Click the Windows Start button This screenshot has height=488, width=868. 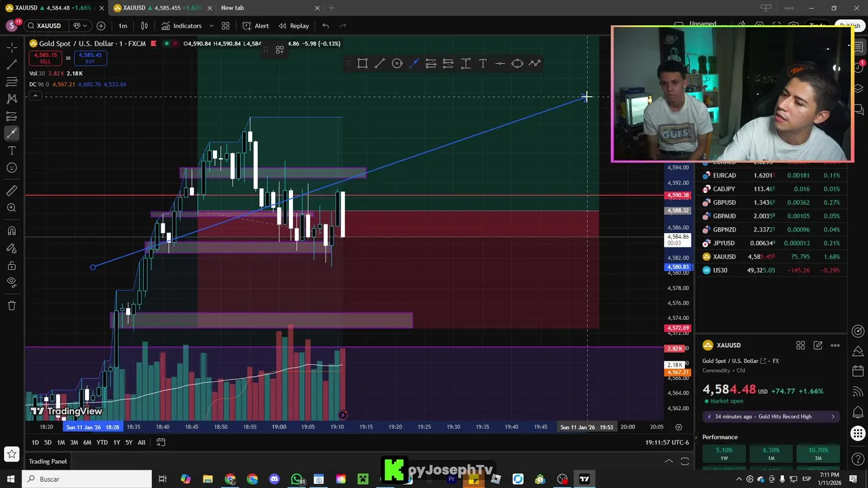10,479
